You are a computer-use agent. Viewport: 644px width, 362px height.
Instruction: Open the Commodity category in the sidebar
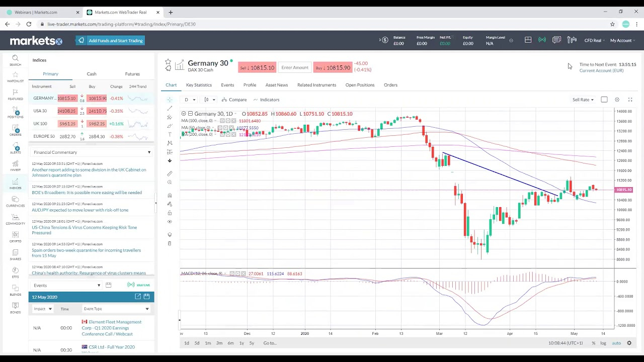15,220
